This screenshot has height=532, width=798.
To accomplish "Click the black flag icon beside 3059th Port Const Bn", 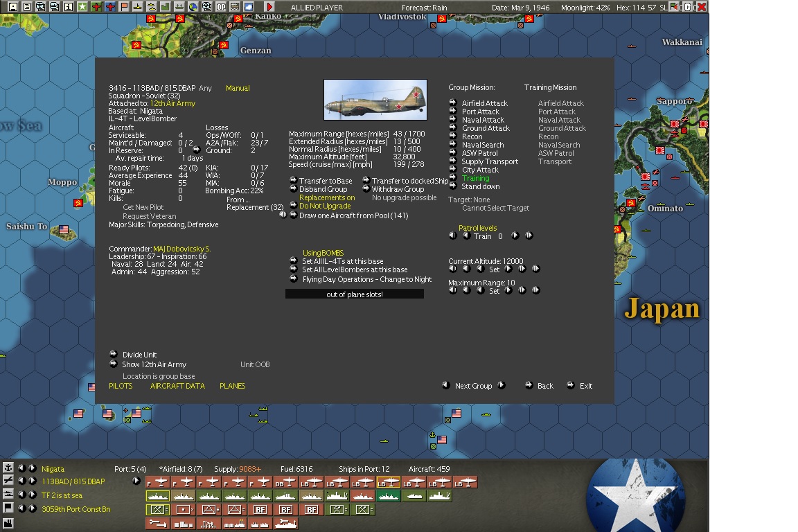I will [x=8, y=508].
